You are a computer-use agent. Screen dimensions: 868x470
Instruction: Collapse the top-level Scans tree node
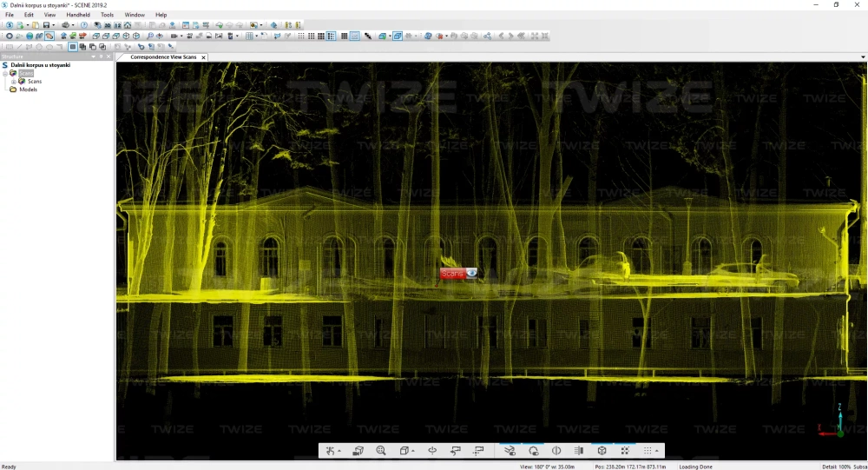pyautogui.click(x=5, y=74)
